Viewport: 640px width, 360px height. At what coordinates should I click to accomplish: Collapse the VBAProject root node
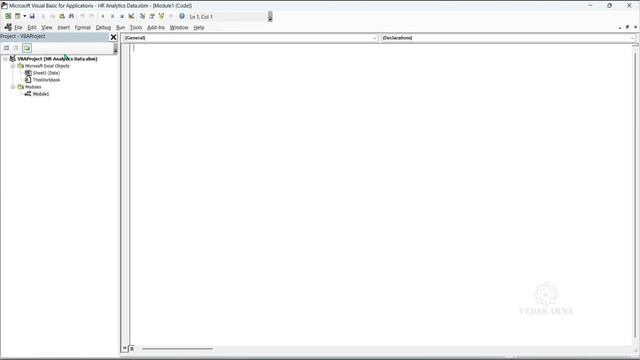(5, 59)
